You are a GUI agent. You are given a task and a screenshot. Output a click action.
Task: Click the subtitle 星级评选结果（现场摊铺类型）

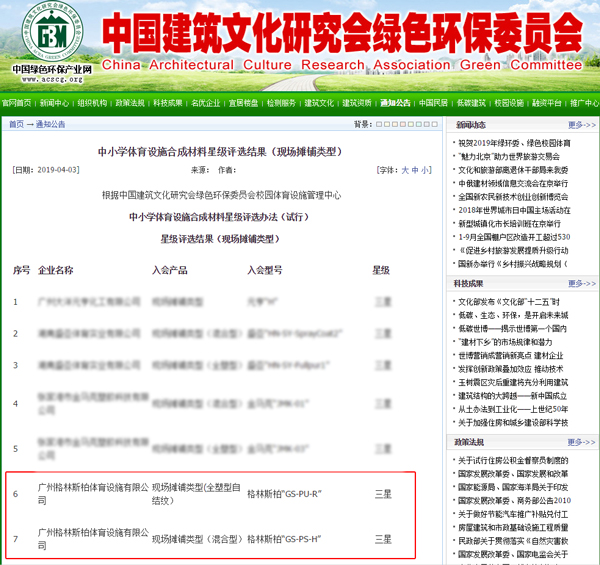click(x=220, y=239)
